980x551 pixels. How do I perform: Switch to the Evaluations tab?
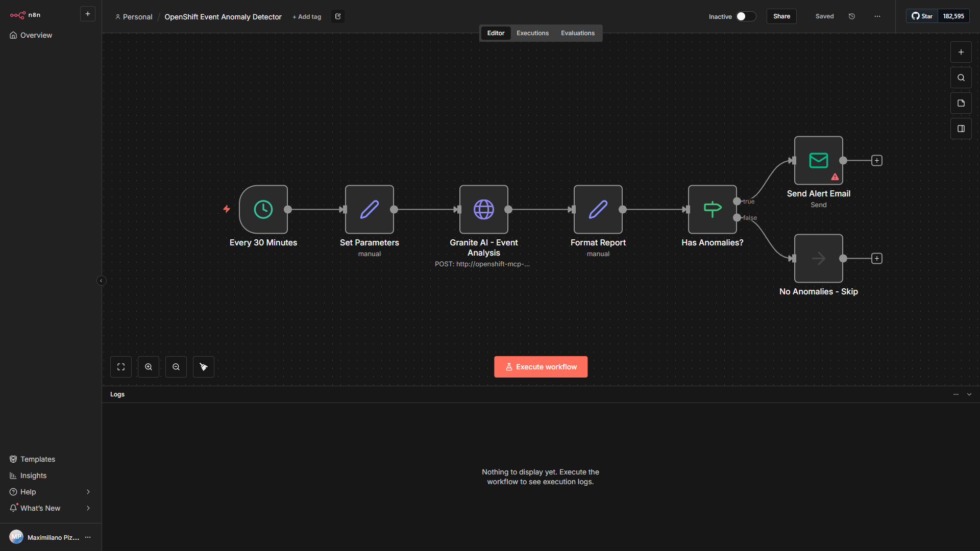click(x=577, y=33)
